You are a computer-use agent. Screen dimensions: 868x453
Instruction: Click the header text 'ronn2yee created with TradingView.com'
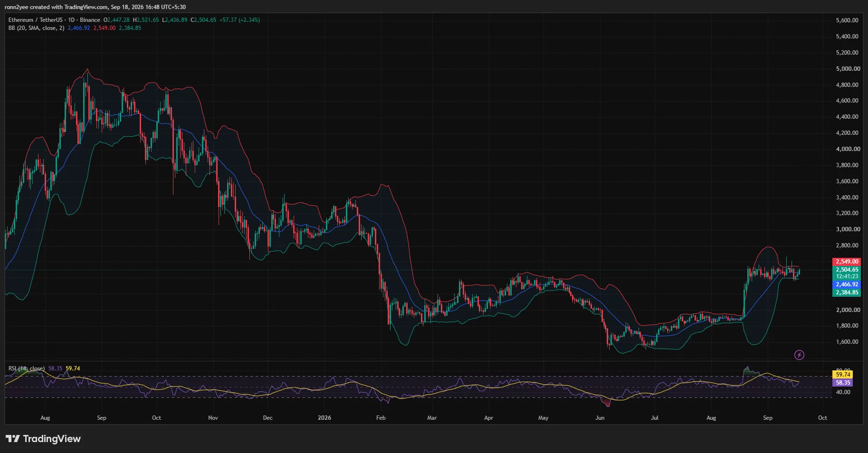56,7
